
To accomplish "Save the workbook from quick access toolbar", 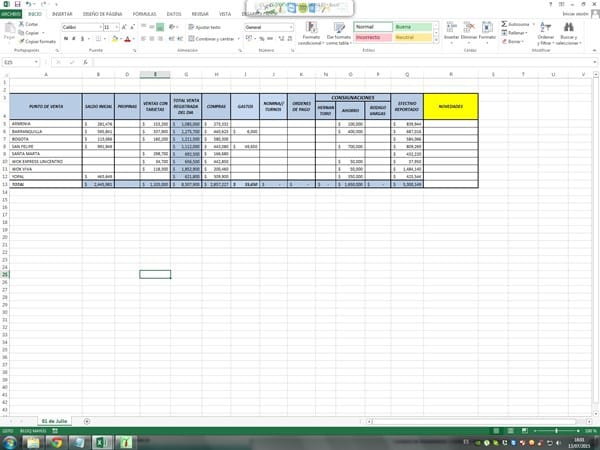I will [18, 4].
